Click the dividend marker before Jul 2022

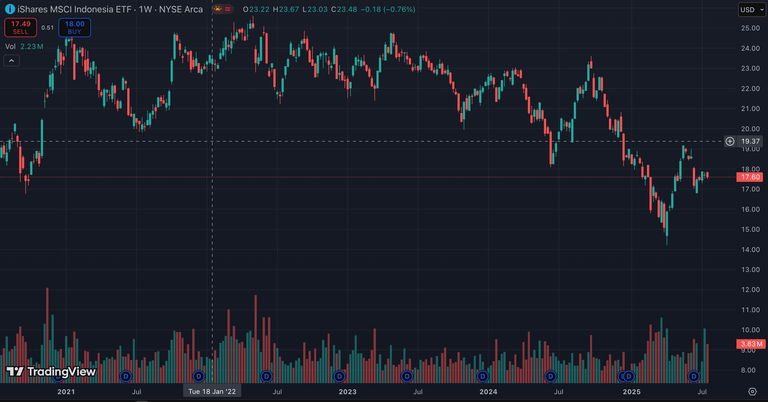pos(266,376)
